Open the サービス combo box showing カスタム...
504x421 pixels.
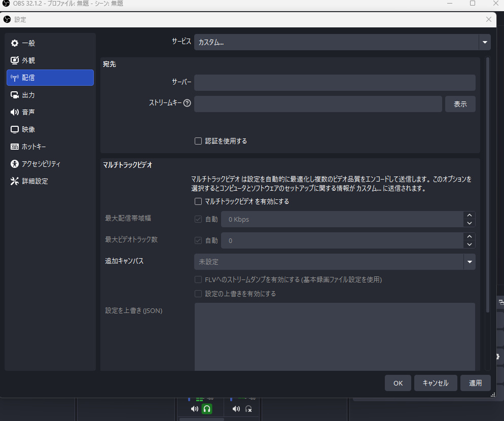click(x=342, y=42)
